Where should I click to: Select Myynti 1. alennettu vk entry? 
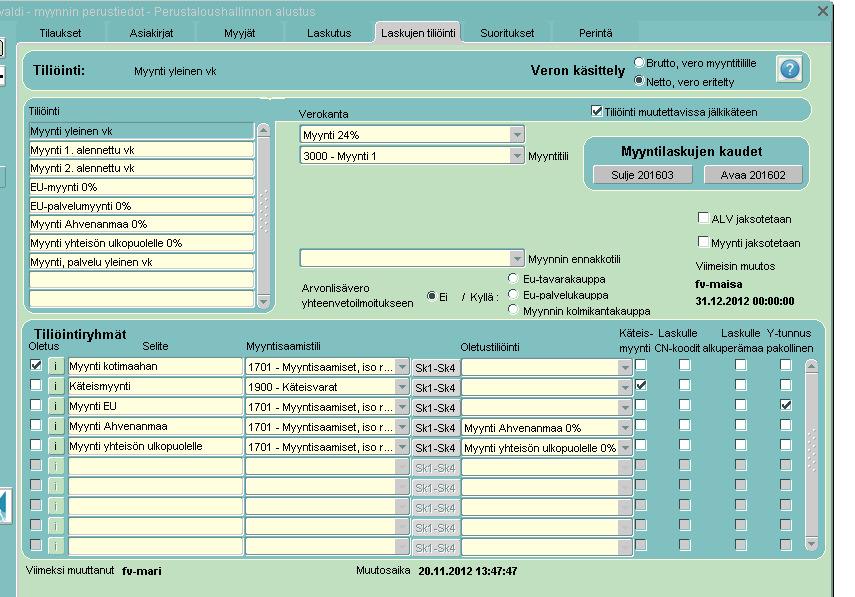[142, 150]
